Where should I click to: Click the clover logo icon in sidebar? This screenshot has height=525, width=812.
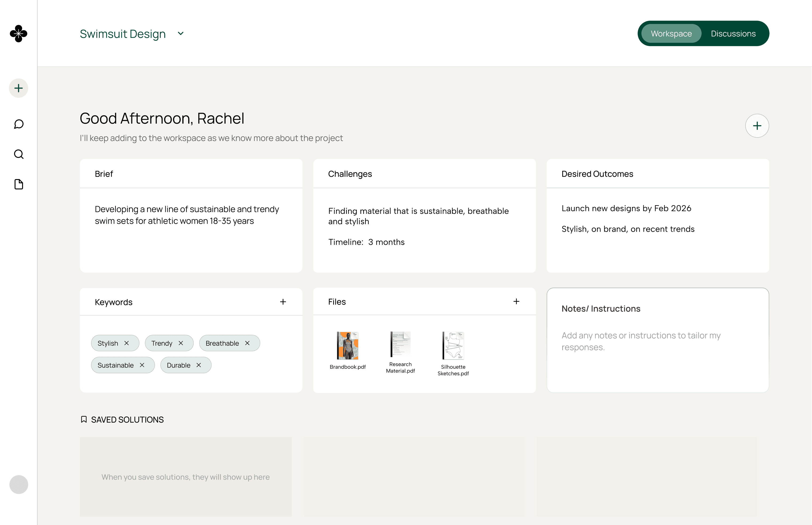tap(19, 33)
